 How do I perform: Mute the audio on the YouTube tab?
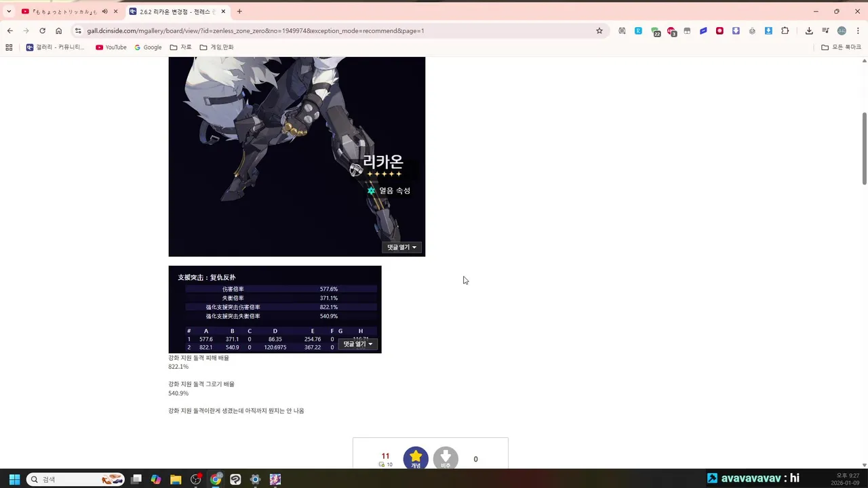104,12
